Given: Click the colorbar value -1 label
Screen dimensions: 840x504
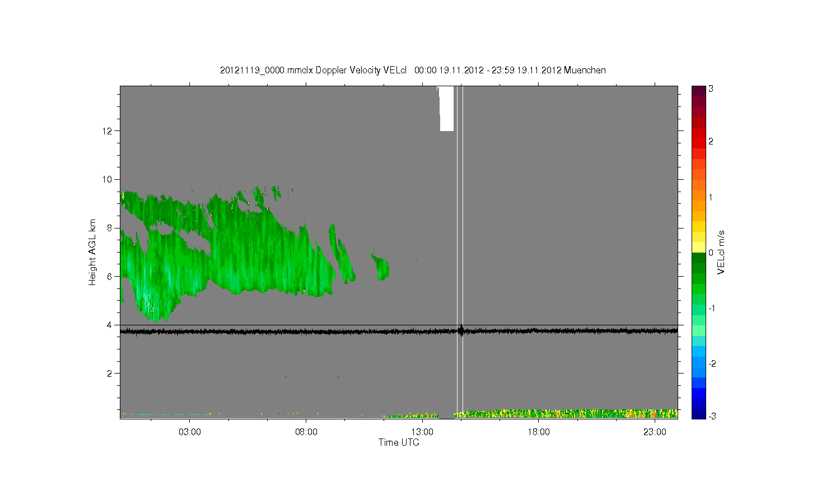Looking at the screenshot, I should click(x=712, y=309).
